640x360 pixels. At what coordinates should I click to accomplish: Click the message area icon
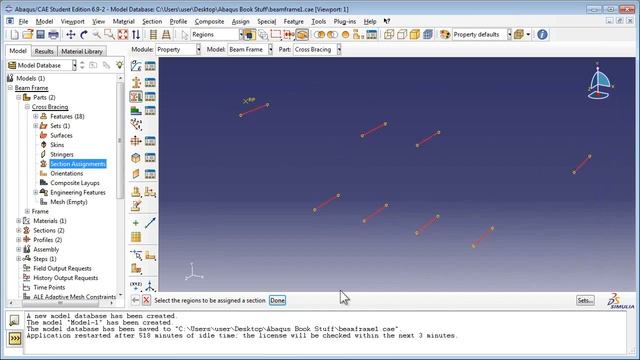[14, 320]
